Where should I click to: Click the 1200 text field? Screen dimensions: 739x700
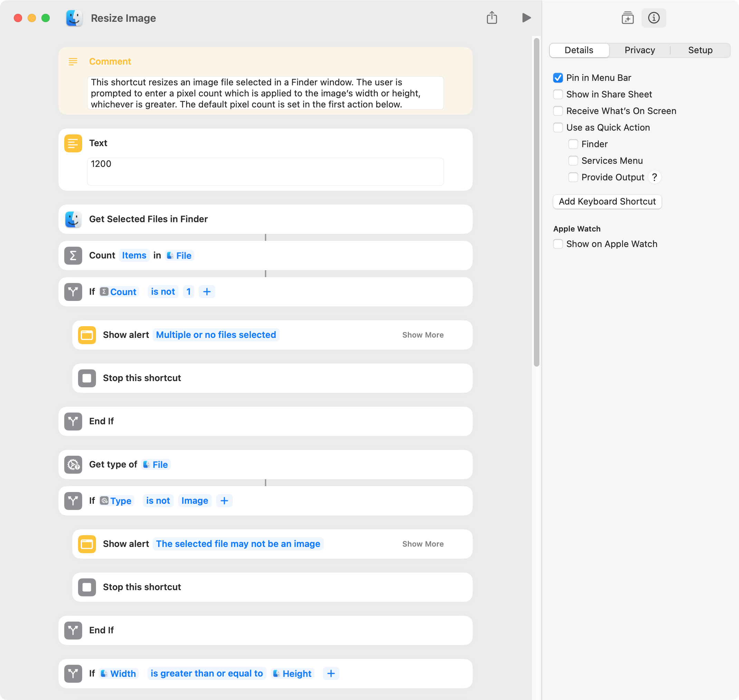point(266,172)
